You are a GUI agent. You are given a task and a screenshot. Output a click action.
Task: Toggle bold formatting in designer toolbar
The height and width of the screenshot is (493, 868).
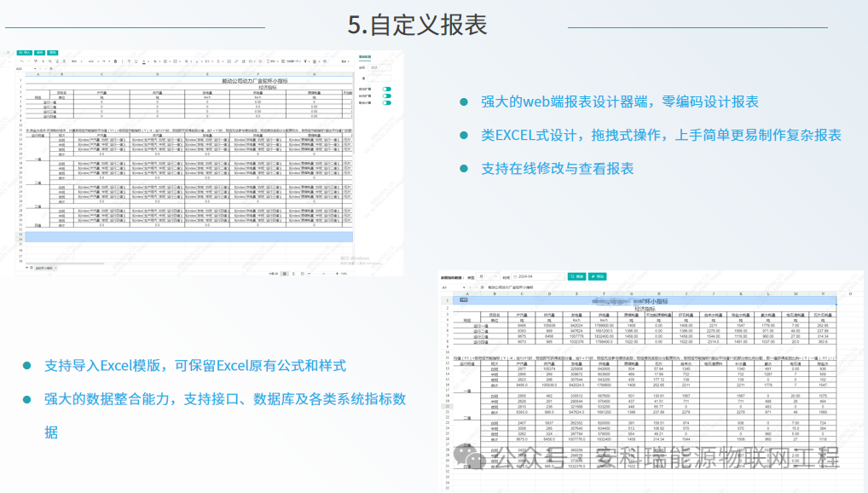(x=115, y=61)
